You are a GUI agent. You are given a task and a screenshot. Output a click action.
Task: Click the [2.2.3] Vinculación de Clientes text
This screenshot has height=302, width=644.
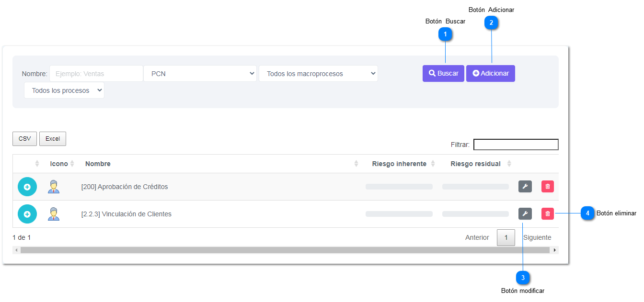[126, 214]
